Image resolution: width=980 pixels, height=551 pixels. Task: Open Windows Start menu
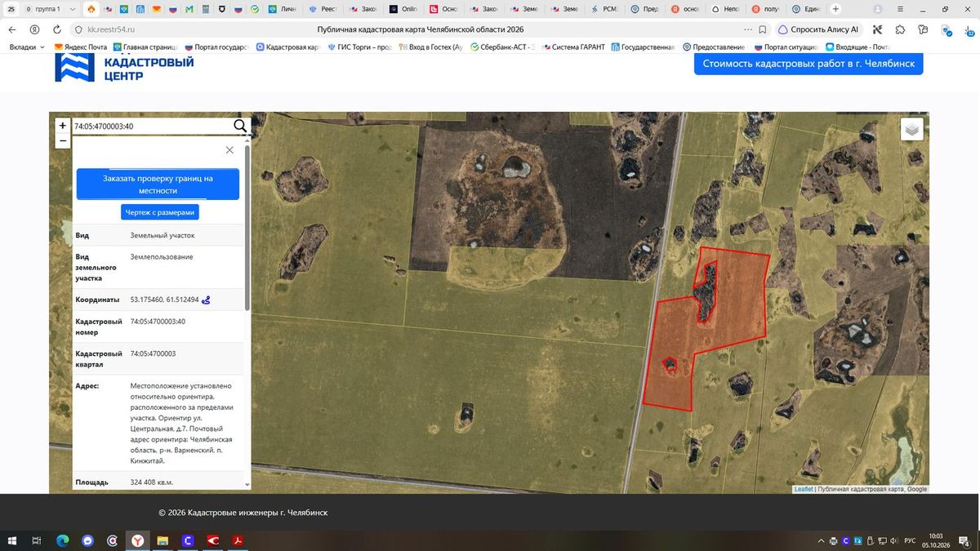pyautogui.click(x=13, y=540)
